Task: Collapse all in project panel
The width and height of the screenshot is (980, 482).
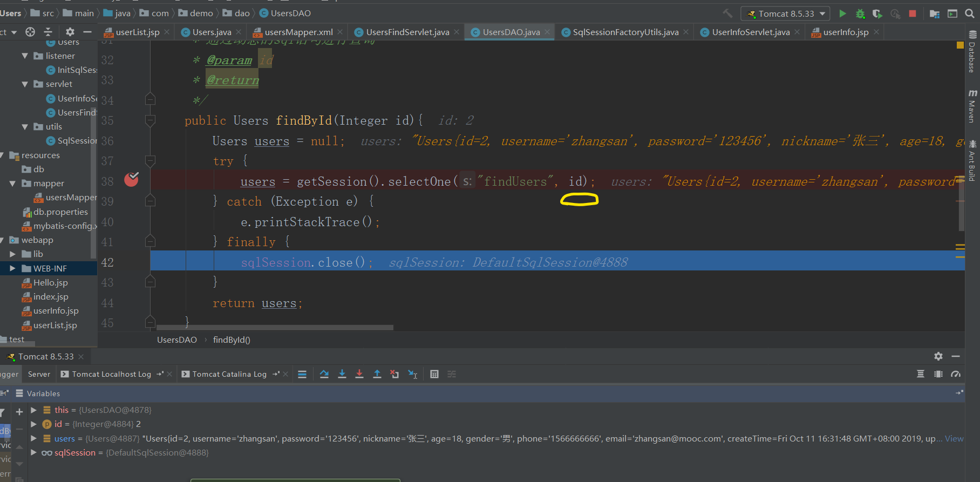Action: coord(48,32)
